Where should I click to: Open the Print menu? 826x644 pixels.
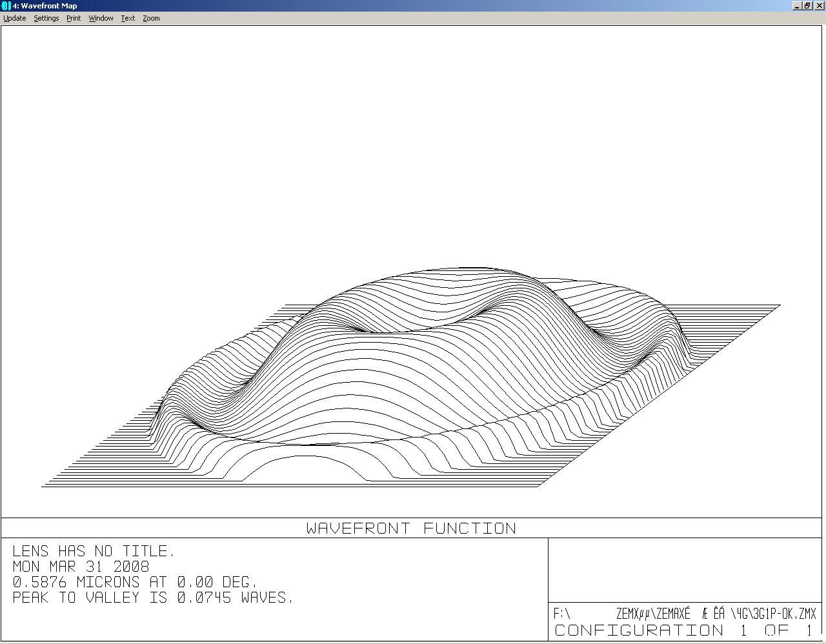[x=74, y=18]
